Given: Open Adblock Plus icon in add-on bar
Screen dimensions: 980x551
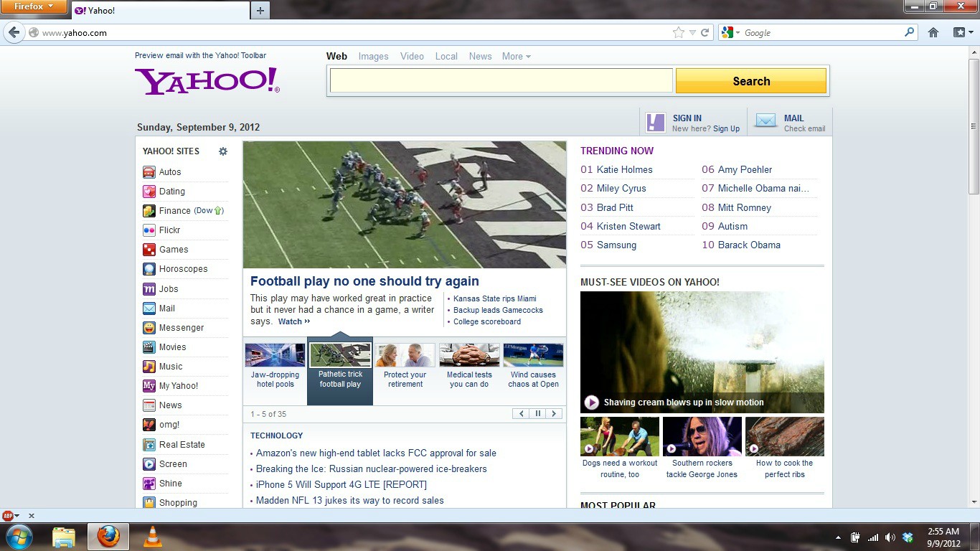Looking at the screenshot, I should click(x=7, y=515).
